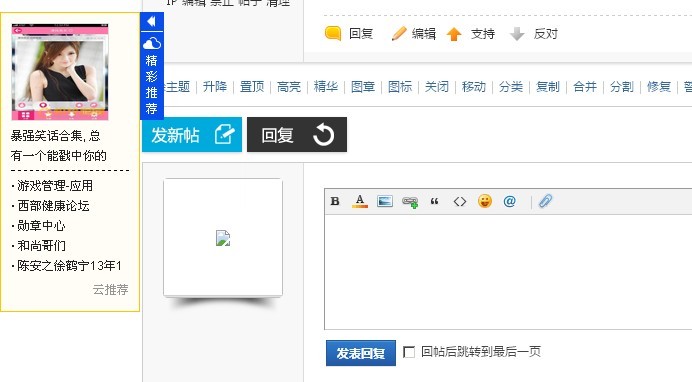Screen dimensions: 692x382
Task: Downvote with the grey 反对 arrow
Action: [x=517, y=34]
